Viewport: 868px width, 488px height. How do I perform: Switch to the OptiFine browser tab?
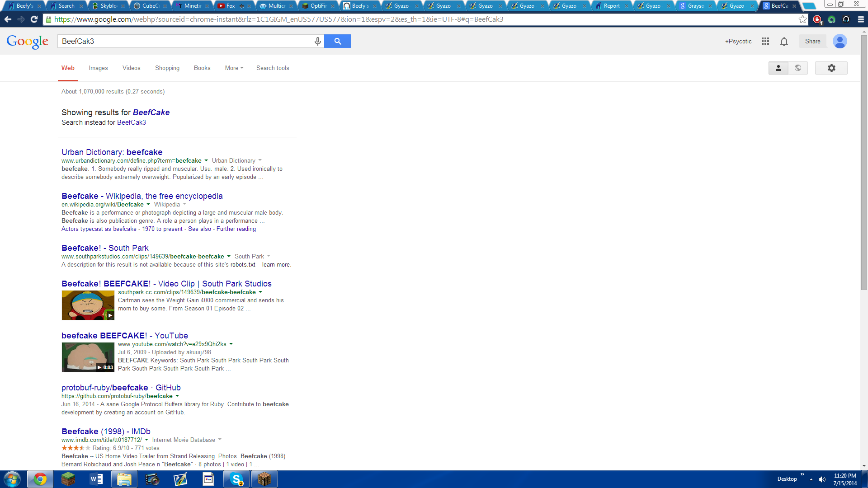(318, 6)
